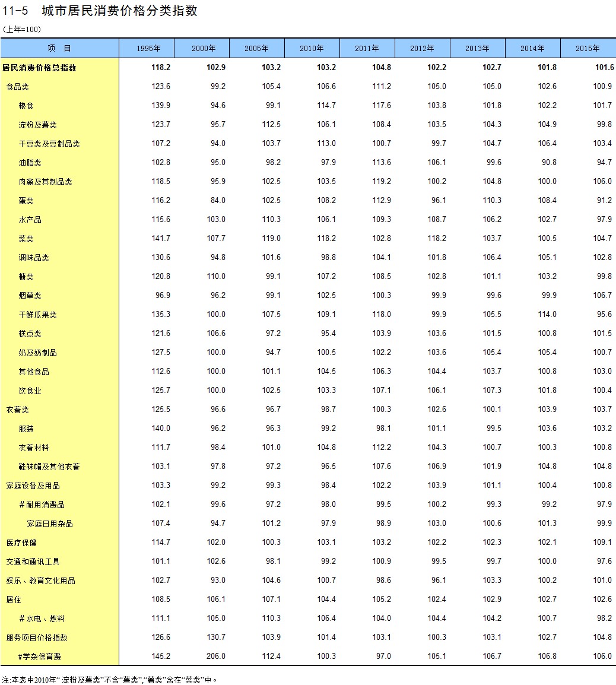The height and width of the screenshot is (685, 616).
Task: Select the "(上年=100)" subtitle text
Action: 22,29
